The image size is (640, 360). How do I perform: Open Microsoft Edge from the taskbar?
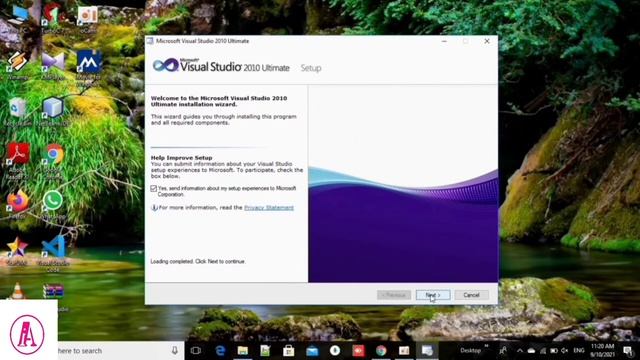click(x=220, y=351)
